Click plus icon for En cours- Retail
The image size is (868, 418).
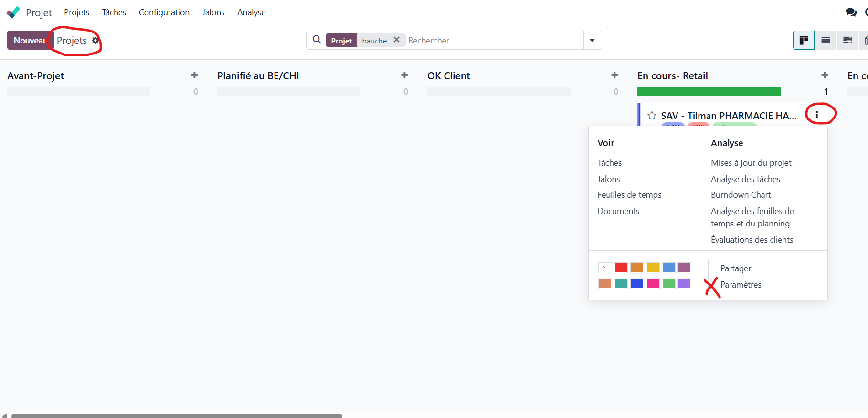tap(825, 75)
